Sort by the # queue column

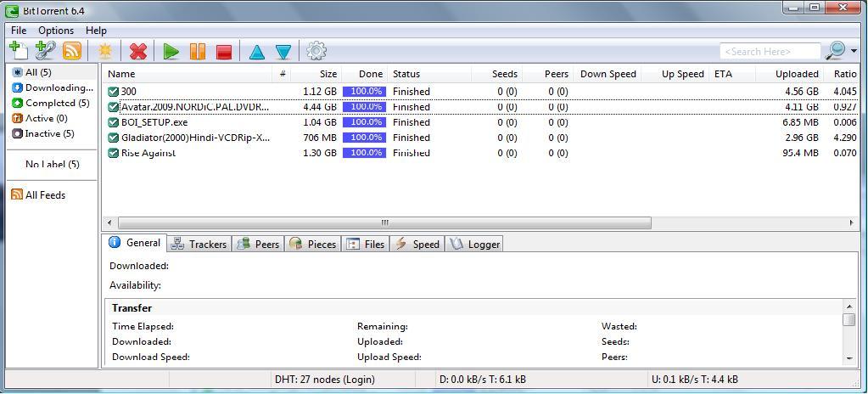coord(282,74)
